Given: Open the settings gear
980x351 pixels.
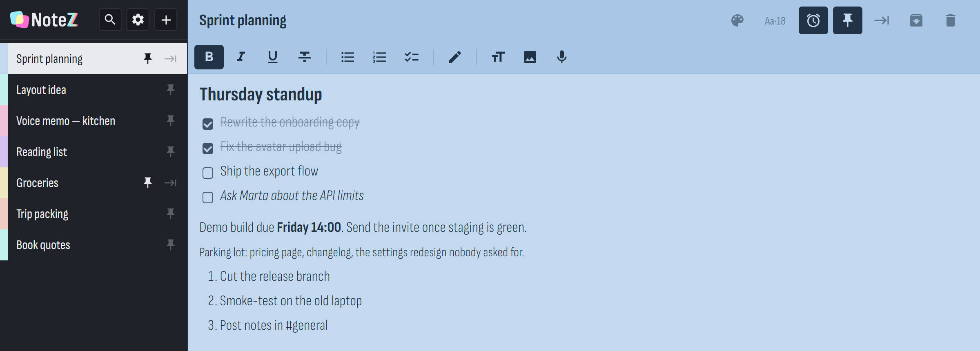Looking at the screenshot, I should [138, 20].
